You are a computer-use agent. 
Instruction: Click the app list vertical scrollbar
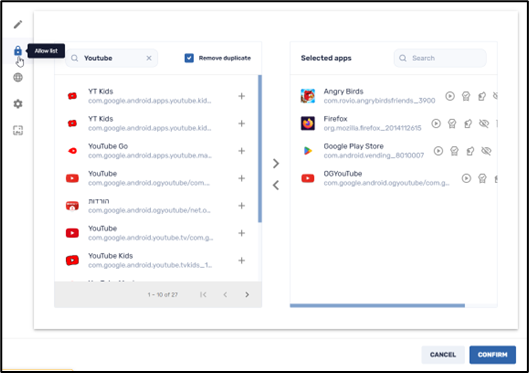click(x=260, y=149)
